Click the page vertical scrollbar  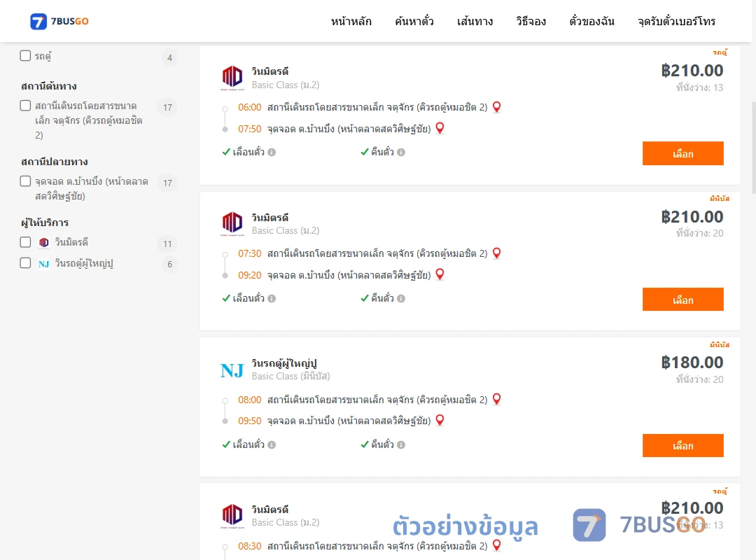(754, 147)
